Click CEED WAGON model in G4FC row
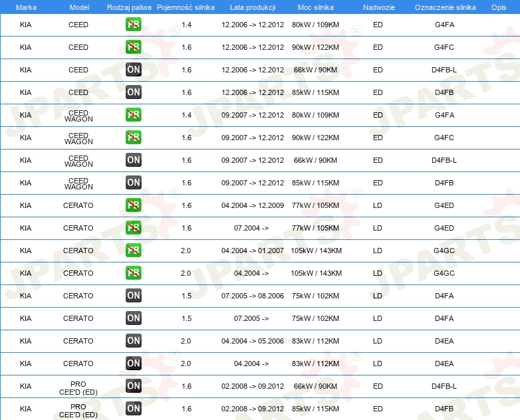This screenshot has height=420, width=520. (x=78, y=138)
